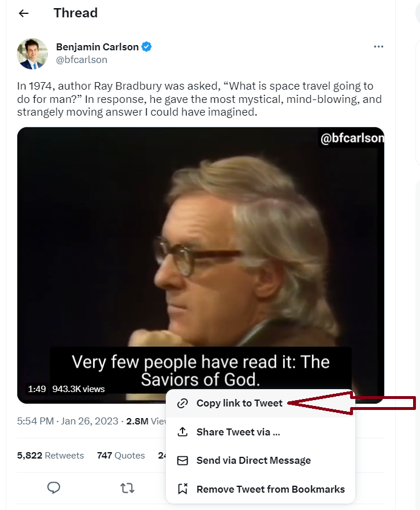Viewport: 420px width, 510px height.
Task: Click the remove bookmark icon
Action: tap(183, 489)
